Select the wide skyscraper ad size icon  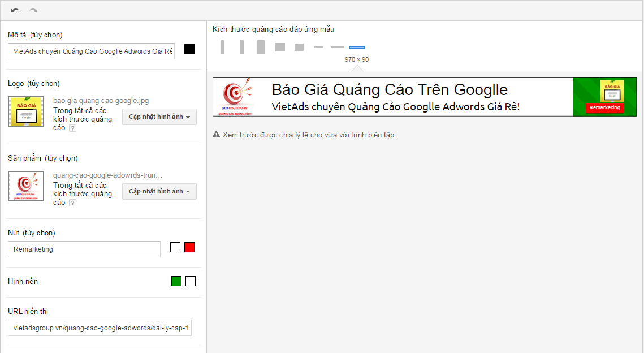tap(241, 47)
